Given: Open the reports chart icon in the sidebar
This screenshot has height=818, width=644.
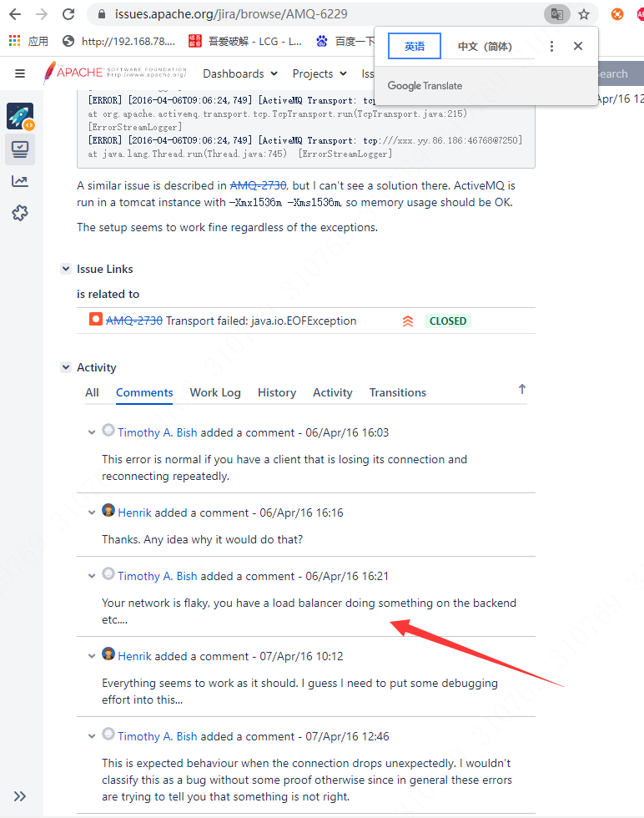Looking at the screenshot, I should [x=20, y=181].
